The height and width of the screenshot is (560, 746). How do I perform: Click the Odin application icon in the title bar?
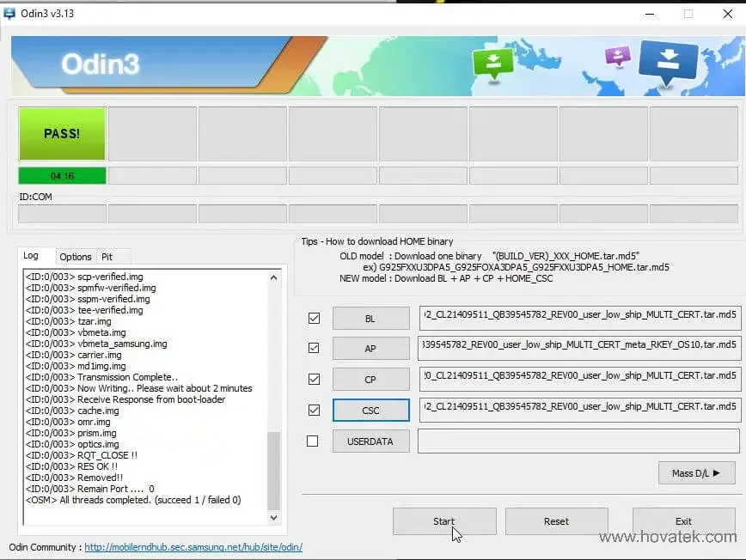pos(10,13)
